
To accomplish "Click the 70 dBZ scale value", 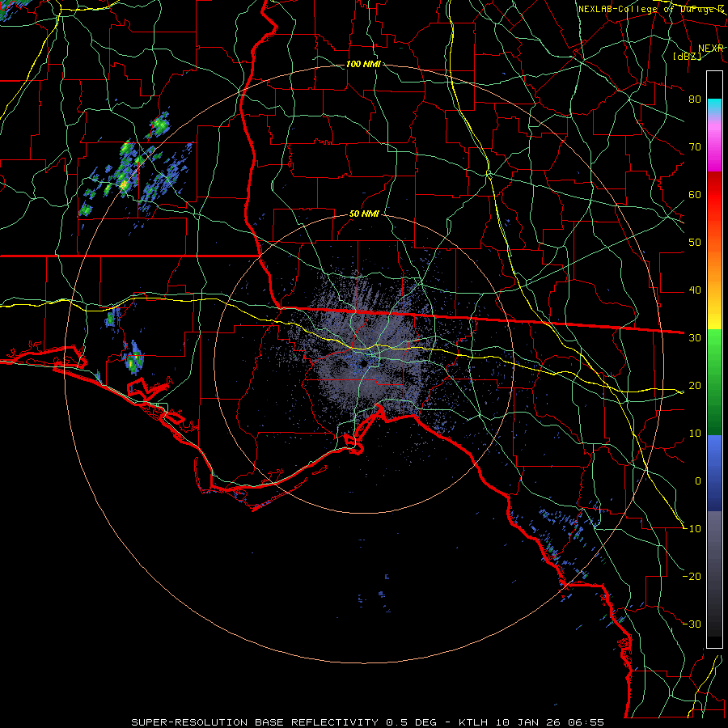I will click(695, 146).
